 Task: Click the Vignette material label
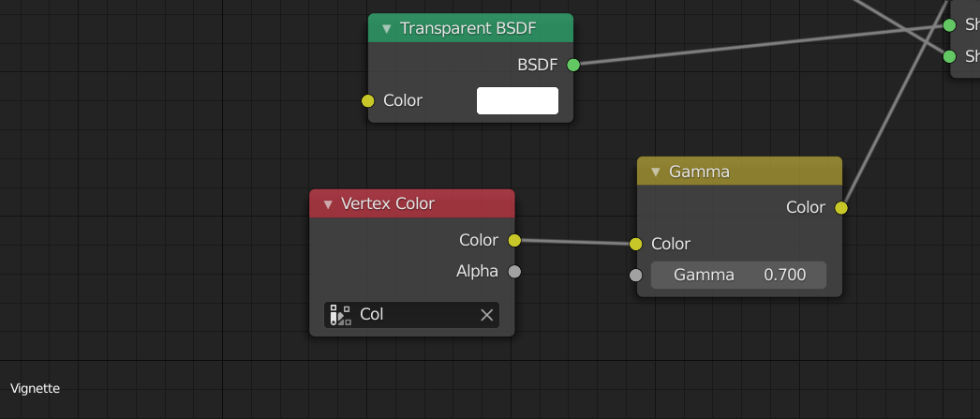tap(35, 388)
